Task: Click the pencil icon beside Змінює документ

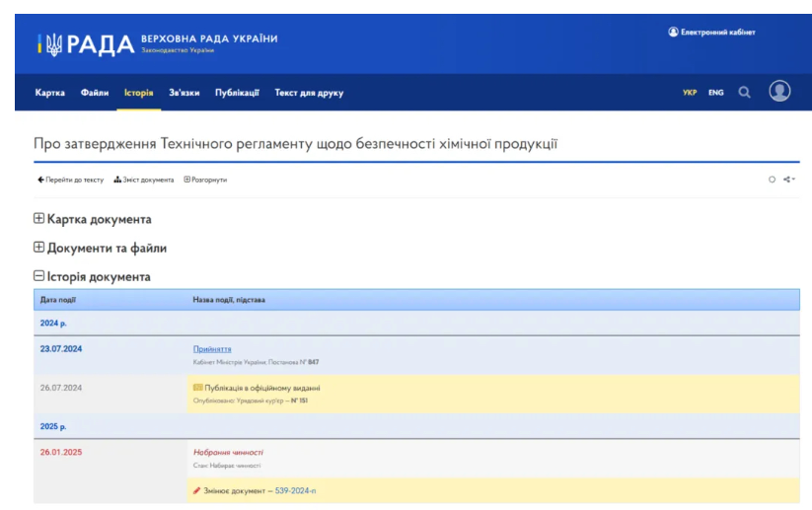Action: coord(197,490)
